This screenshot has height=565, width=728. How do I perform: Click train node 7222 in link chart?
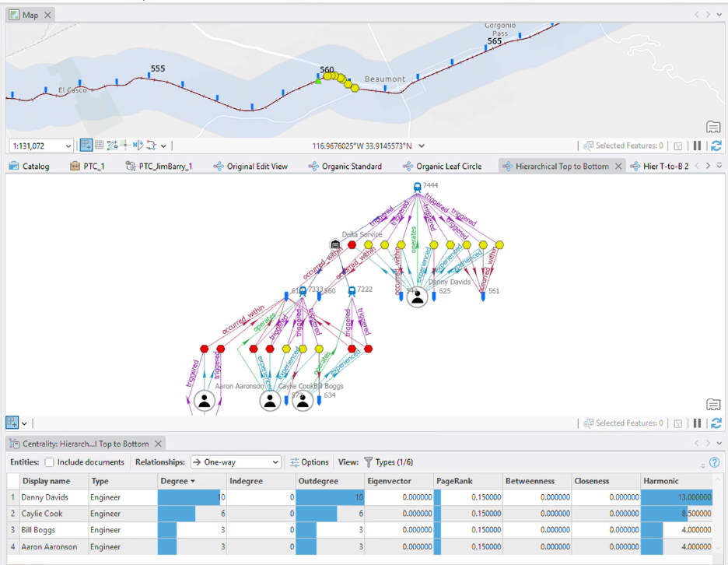[x=352, y=291]
